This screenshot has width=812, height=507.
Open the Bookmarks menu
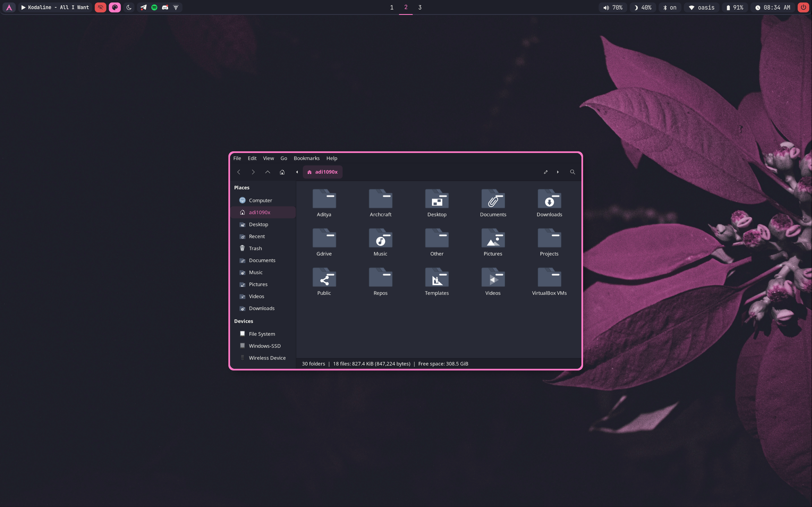(x=306, y=158)
